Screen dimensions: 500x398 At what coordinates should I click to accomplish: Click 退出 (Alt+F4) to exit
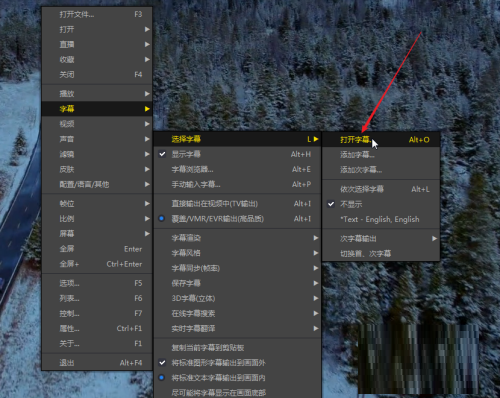pos(97,363)
